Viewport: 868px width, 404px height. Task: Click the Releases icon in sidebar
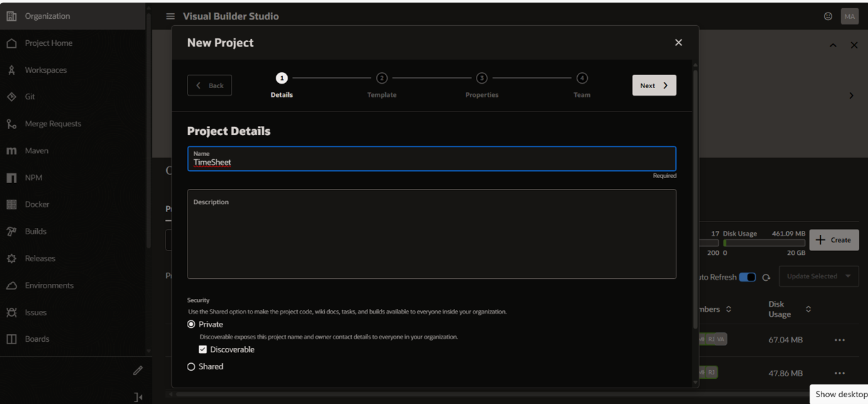click(11, 259)
